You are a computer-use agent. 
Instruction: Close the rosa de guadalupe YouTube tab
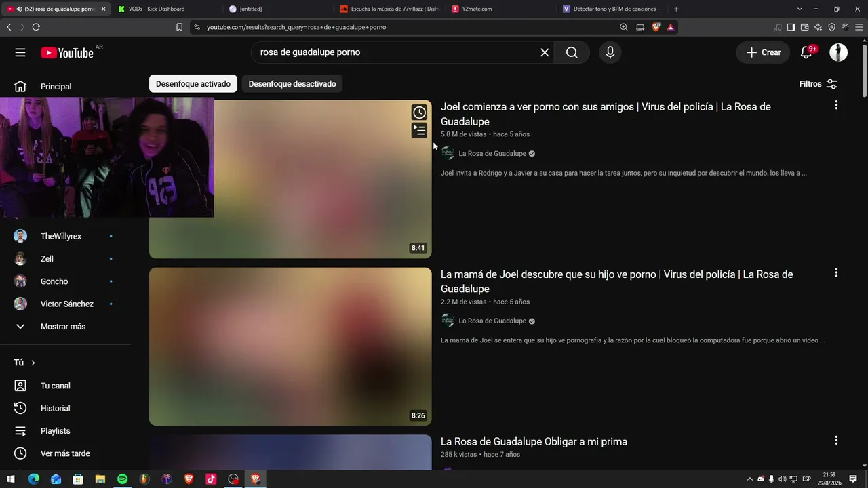103,9
